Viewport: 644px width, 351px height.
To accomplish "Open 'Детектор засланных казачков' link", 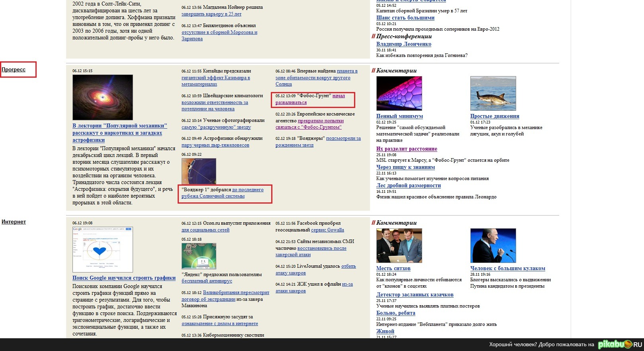I will coord(415,295).
